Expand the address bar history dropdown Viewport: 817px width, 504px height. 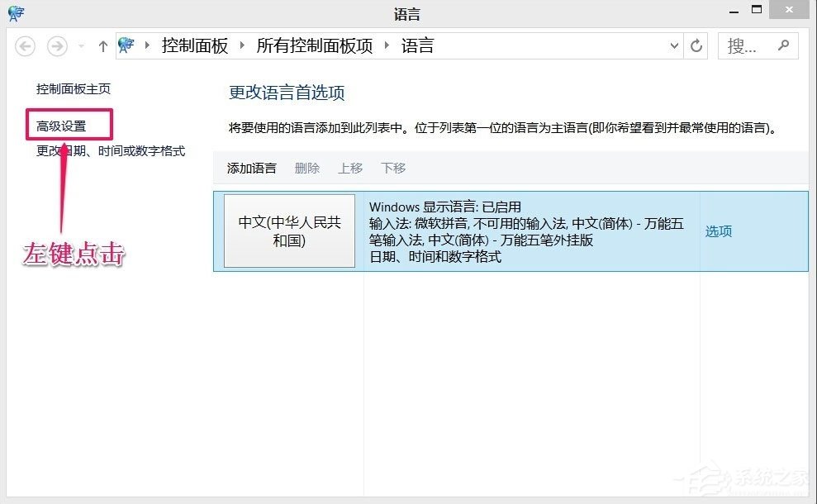(x=673, y=45)
